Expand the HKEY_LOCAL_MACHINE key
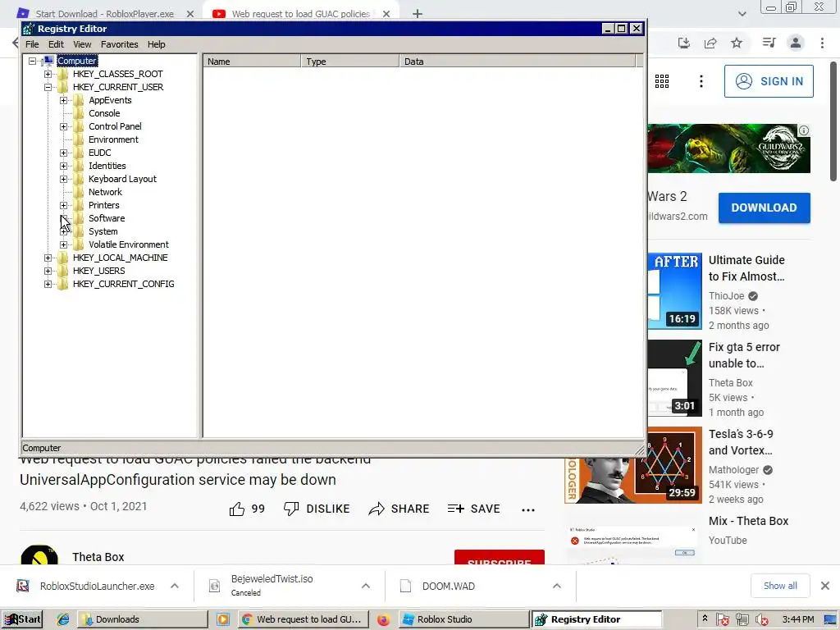Image resolution: width=840 pixels, height=630 pixels. pyautogui.click(x=48, y=258)
